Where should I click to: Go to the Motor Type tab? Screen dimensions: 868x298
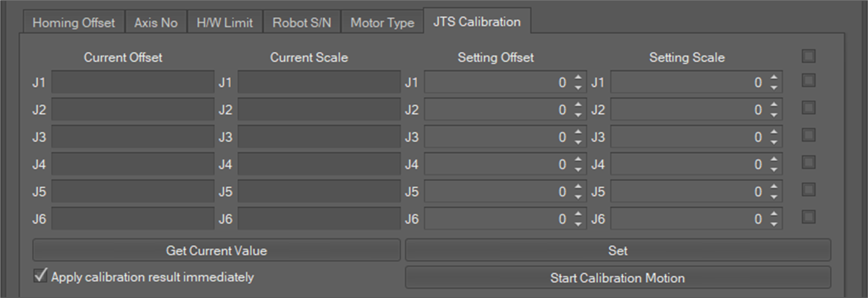coord(382,22)
